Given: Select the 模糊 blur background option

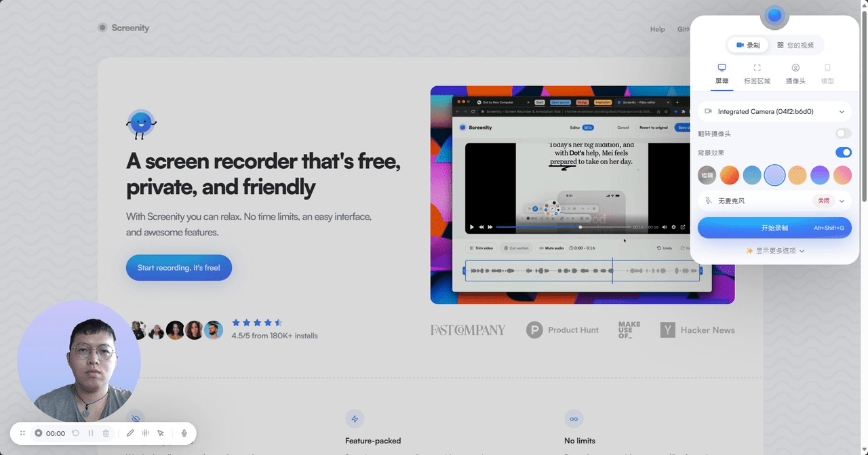Looking at the screenshot, I should [x=707, y=175].
